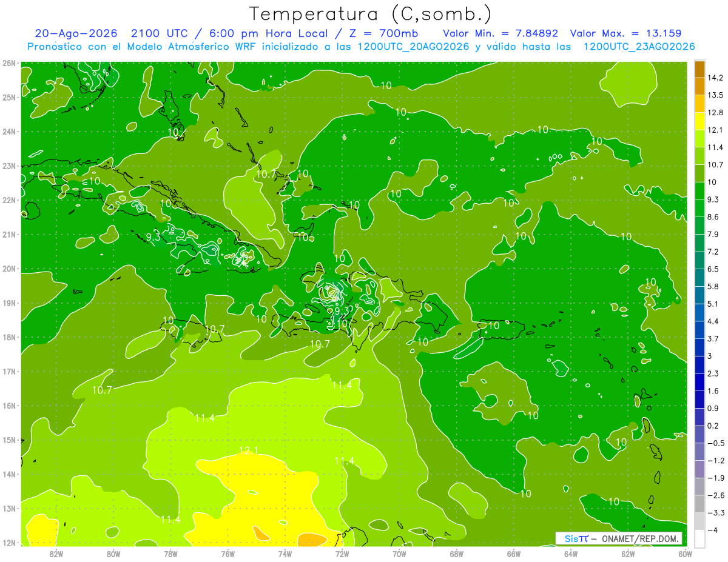Viewport: 728px width, 562px height.
Task: Click the "3.7" colorbar label
Action: 713,338
